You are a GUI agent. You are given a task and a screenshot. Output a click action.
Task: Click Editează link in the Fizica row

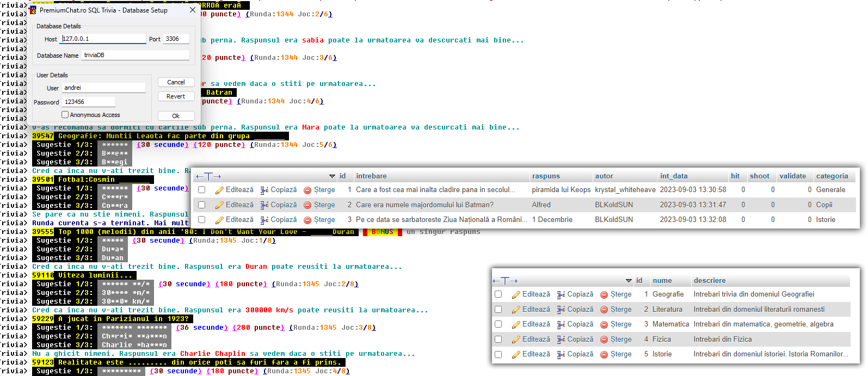click(536, 340)
